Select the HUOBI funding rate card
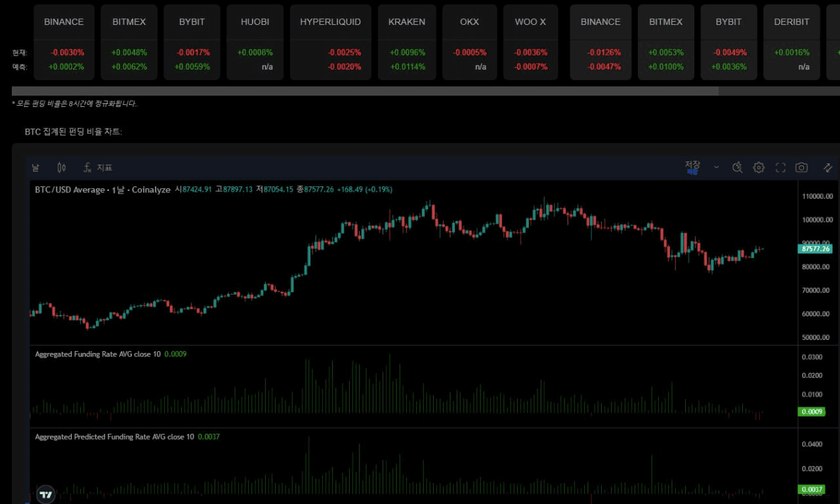840x504 pixels. pos(255,42)
